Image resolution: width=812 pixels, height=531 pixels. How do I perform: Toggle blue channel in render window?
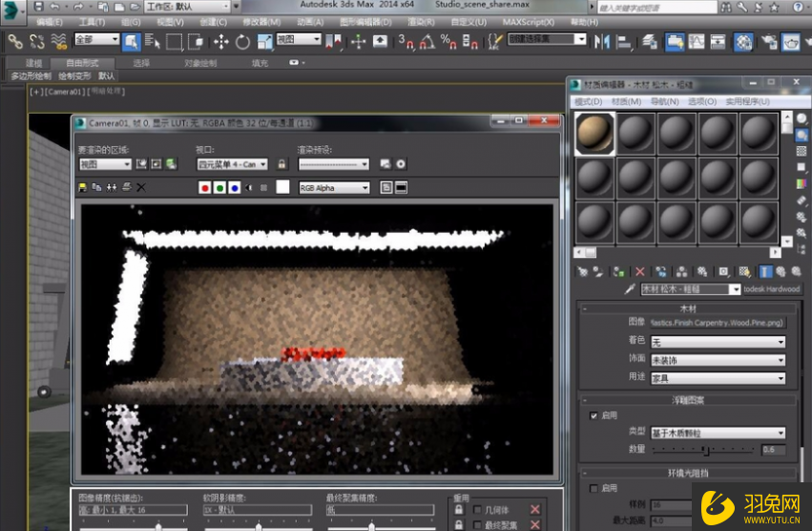pyautogui.click(x=235, y=187)
